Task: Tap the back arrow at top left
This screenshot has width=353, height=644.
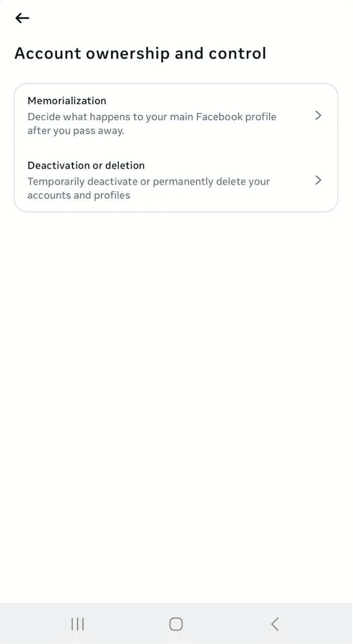Action: coord(22,18)
